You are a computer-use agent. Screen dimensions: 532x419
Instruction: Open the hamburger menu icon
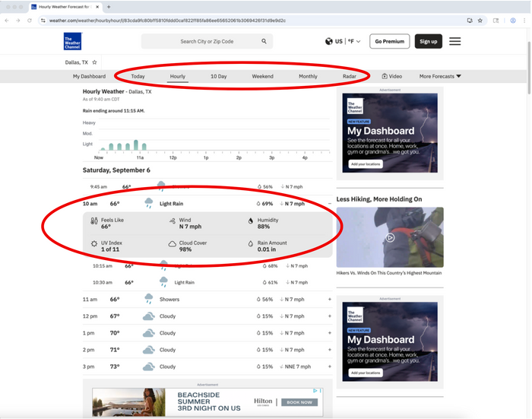(455, 41)
